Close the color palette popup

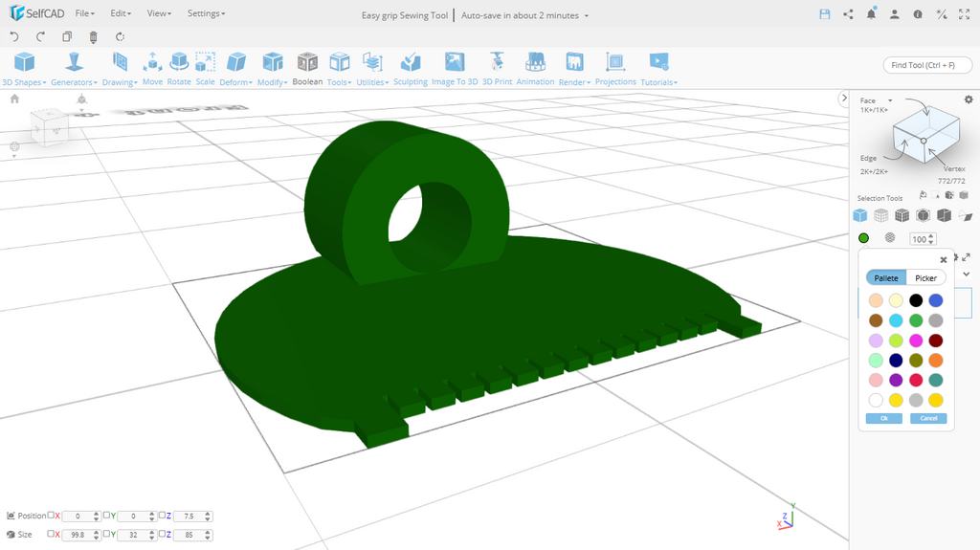pyautogui.click(x=943, y=260)
